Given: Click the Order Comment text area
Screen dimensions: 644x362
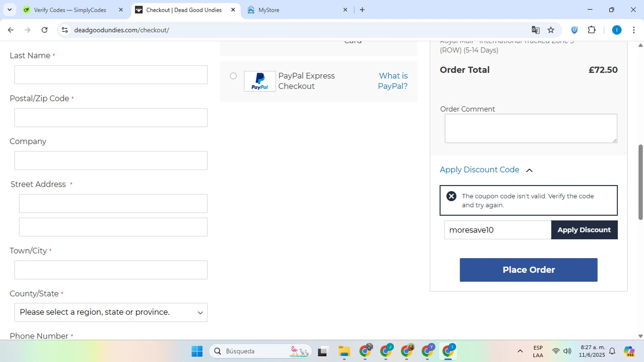Looking at the screenshot, I should (x=531, y=128).
